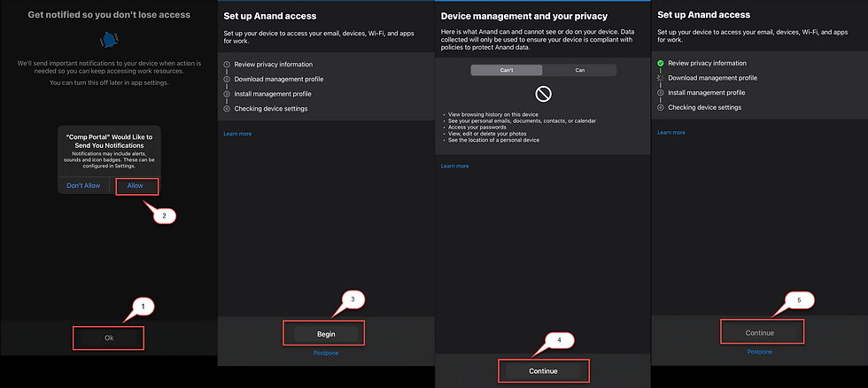Open Learn more on the device privacy screen
868x388 pixels.
(x=455, y=166)
